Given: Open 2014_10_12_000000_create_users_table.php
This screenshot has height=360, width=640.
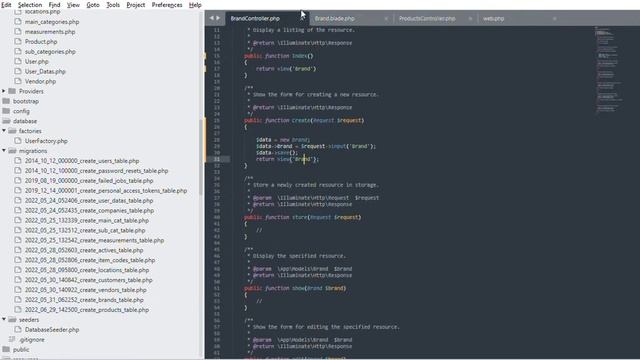Looking at the screenshot, I should pos(82,161).
